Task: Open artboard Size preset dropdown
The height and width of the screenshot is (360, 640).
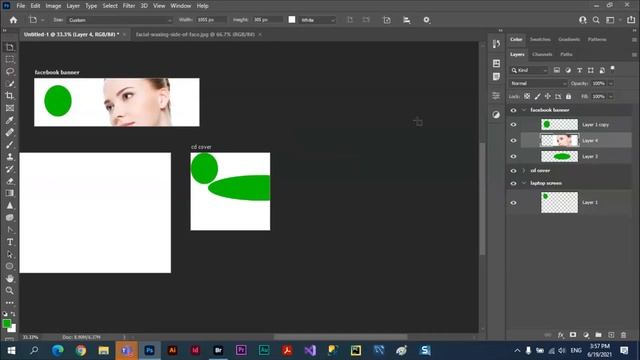Action: 120,20
